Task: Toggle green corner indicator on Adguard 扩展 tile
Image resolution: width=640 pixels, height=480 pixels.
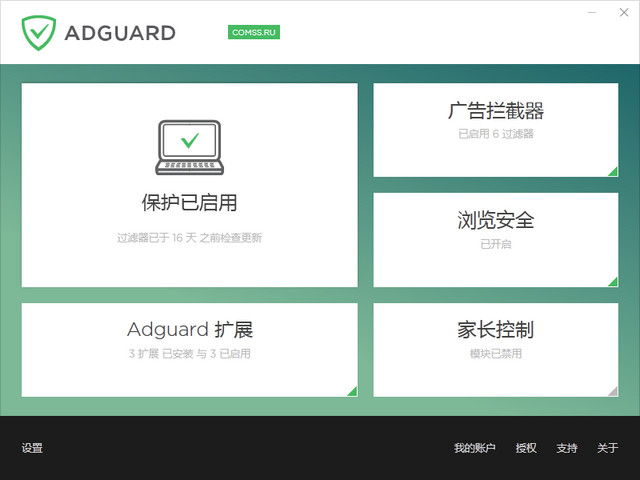Action: [351, 390]
